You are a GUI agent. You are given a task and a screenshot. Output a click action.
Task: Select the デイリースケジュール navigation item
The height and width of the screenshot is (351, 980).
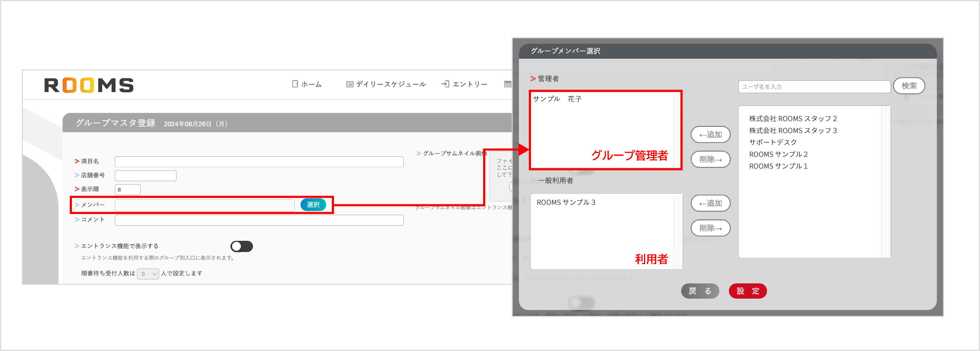(x=391, y=84)
